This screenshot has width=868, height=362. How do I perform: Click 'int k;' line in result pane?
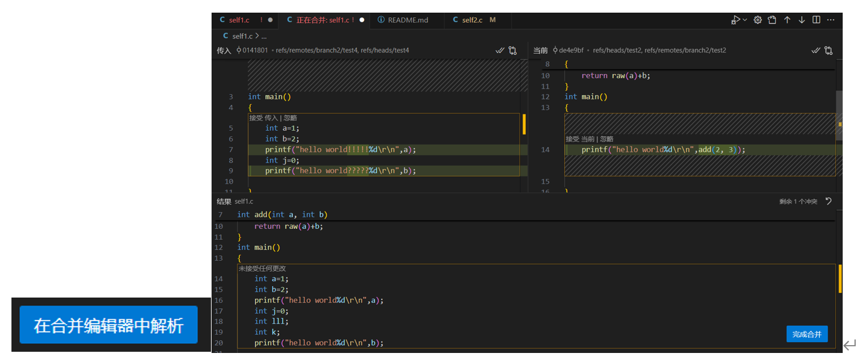pyautogui.click(x=267, y=332)
